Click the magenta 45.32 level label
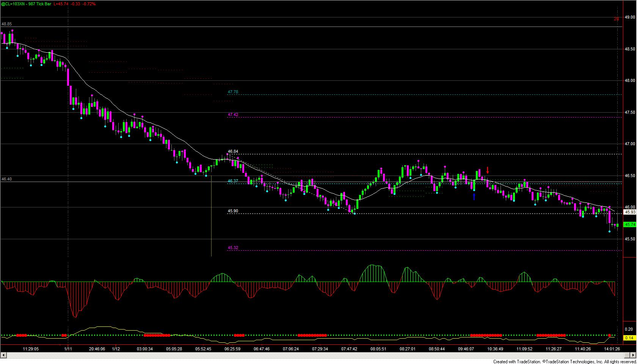Viewport: 637px width, 364px height. tap(233, 248)
